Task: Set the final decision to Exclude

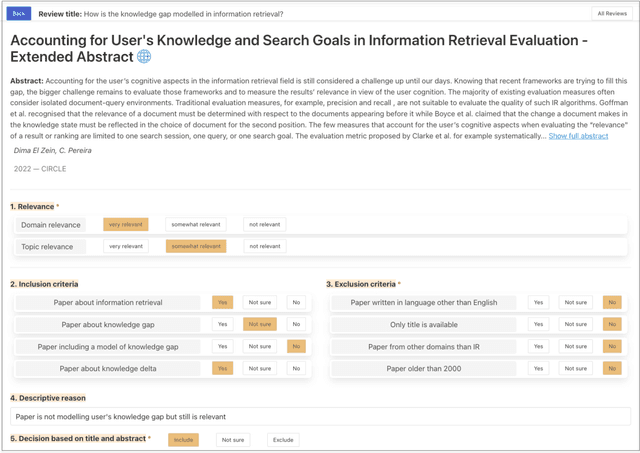Action: point(282,439)
